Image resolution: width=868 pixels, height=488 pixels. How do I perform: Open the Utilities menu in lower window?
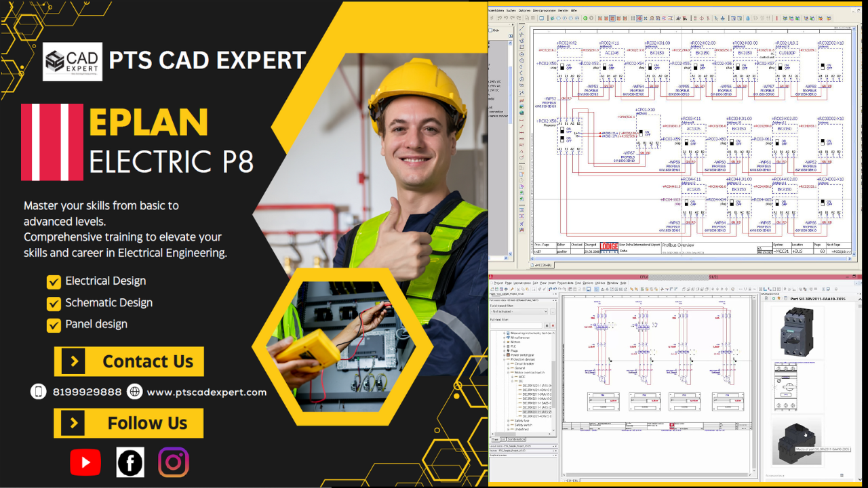(x=600, y=283)
